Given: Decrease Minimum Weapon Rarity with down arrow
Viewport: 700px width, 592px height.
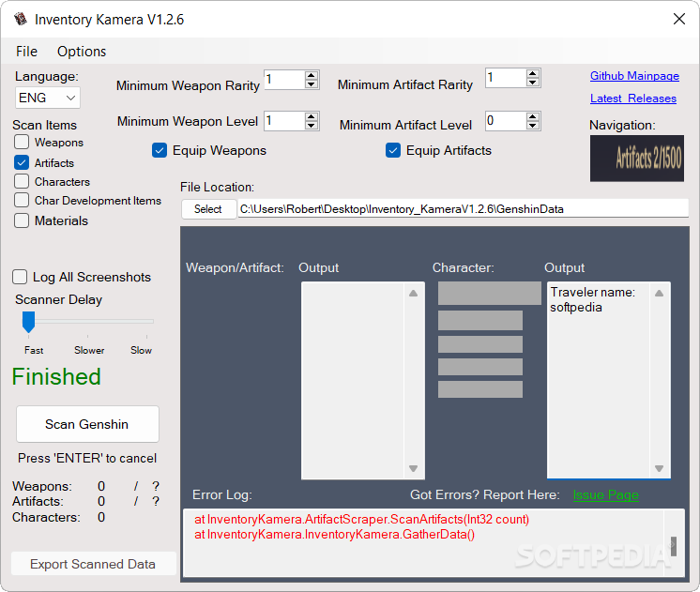Looking at the screenshot, I should coord(312,84).
